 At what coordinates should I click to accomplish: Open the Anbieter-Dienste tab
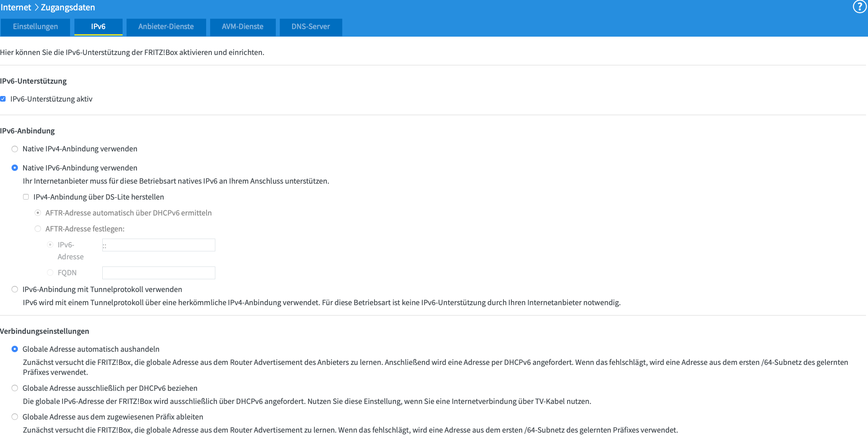point(166,27)
